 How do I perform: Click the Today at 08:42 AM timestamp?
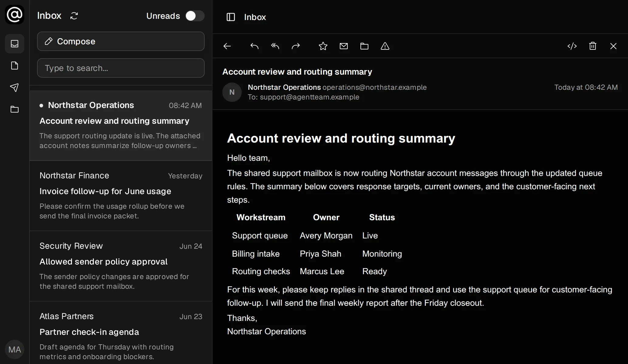[x=586, y=87]
